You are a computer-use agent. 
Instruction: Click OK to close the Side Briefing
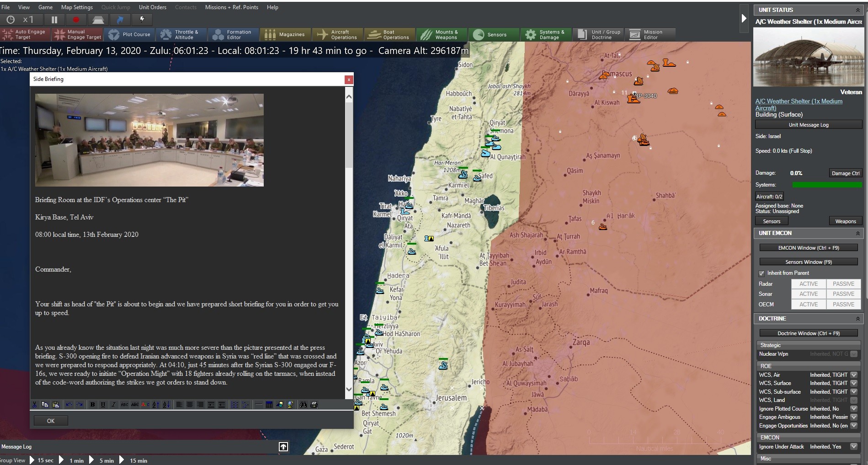tap(50, 420)
